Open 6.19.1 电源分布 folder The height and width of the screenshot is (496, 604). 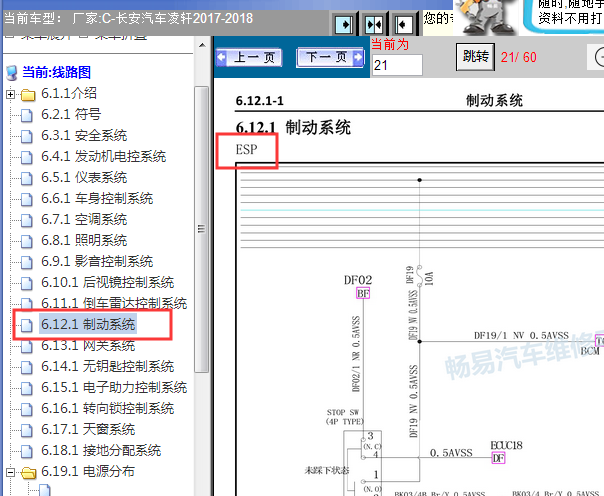click(88, 471)
